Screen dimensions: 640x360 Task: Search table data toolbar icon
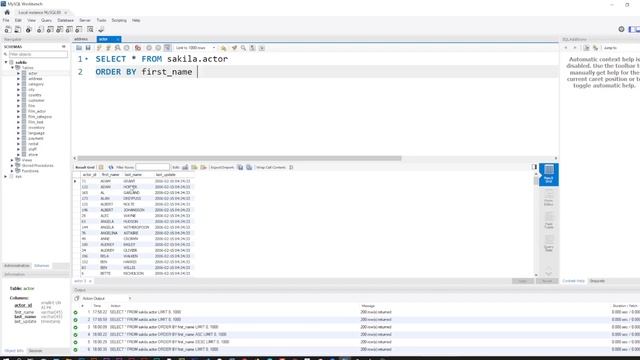point(90,29)
